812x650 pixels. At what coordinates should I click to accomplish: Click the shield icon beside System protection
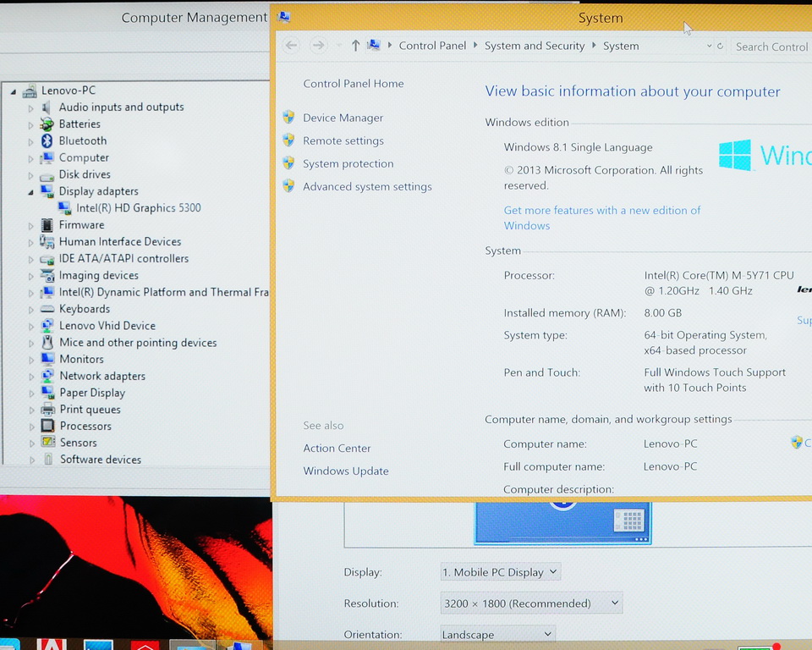[288, 162]
